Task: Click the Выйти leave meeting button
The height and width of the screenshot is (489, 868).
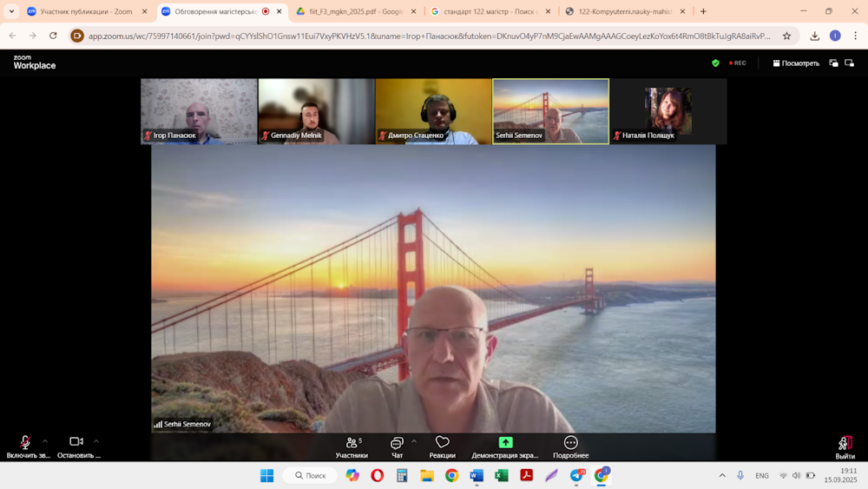Action: [x=845, y=446]
